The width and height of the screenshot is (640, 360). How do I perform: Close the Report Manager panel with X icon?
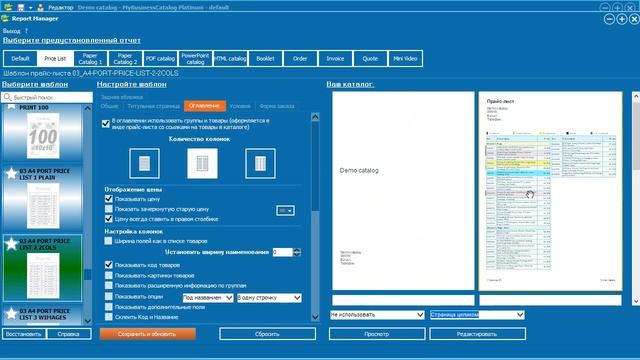(634, 19)
